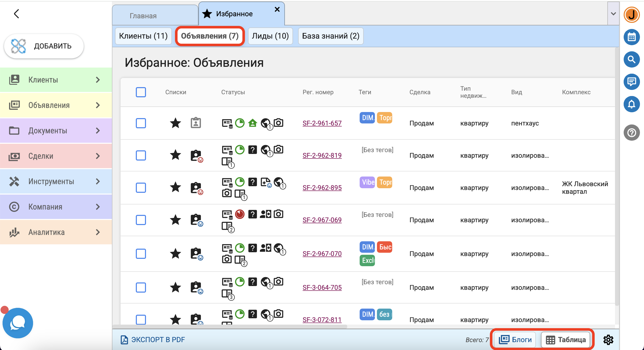Click the horizontal scrollbar under the table

tap(230, 326)
